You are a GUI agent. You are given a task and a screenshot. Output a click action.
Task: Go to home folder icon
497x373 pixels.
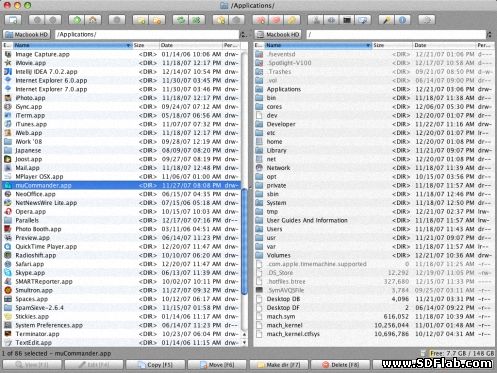[x=93, y=20]
